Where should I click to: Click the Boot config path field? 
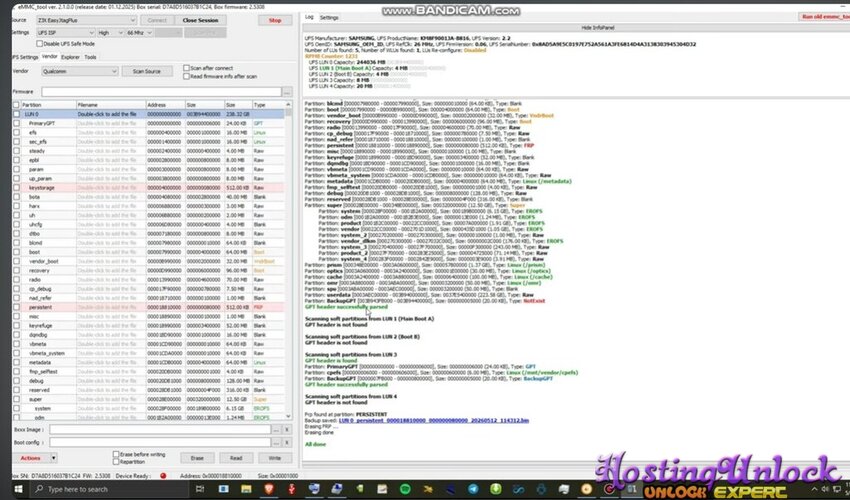(x=160, y=443)
